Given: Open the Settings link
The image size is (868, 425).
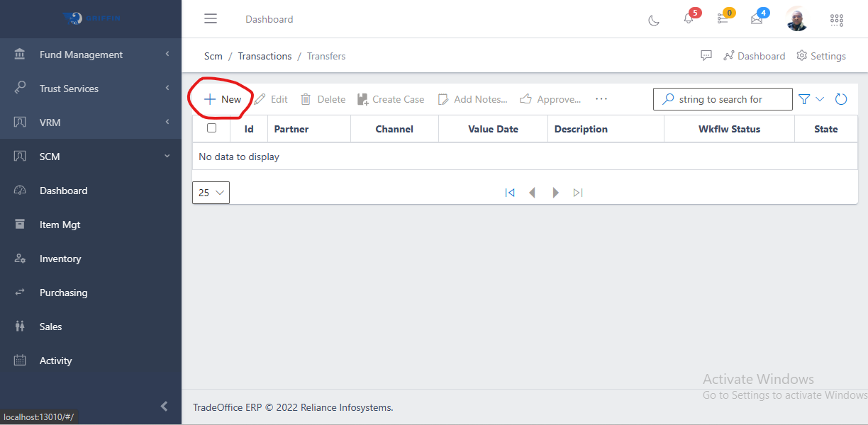Looking at the screenshot, I should tap(821, 56).
